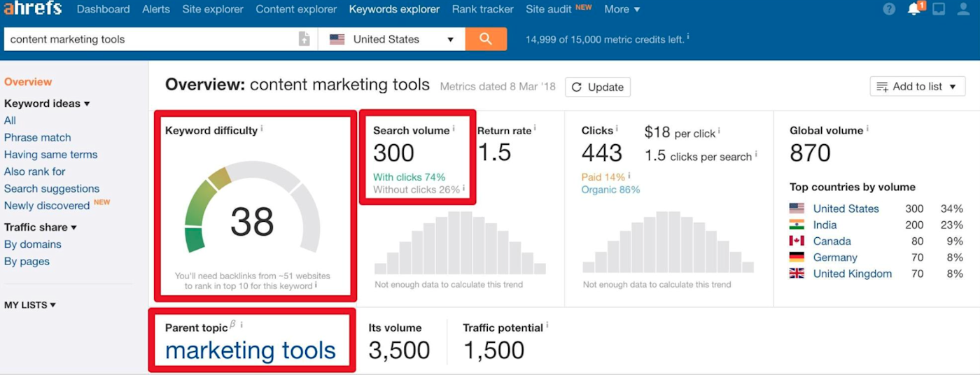
Task: Open the user account icon
Action: pos(964,9)
